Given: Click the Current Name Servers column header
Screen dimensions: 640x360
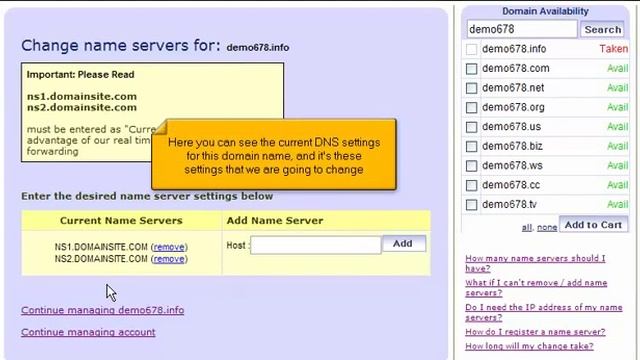Looking at the screenshot, I should 121,221.
